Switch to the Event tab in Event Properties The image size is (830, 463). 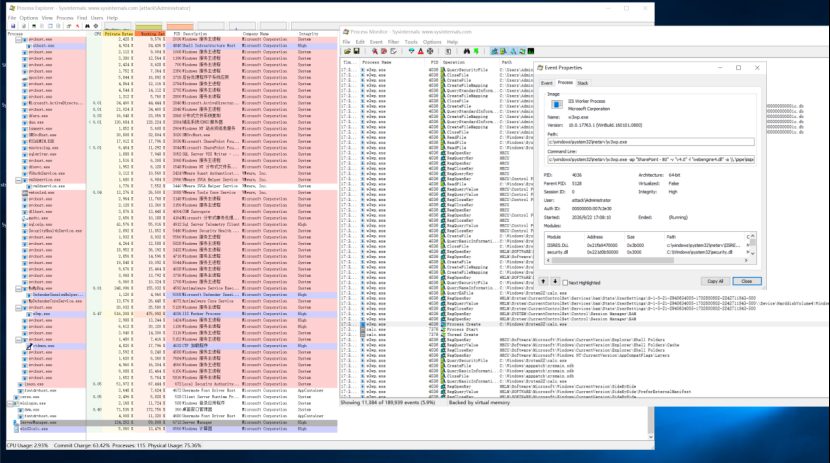coord(547,83)
